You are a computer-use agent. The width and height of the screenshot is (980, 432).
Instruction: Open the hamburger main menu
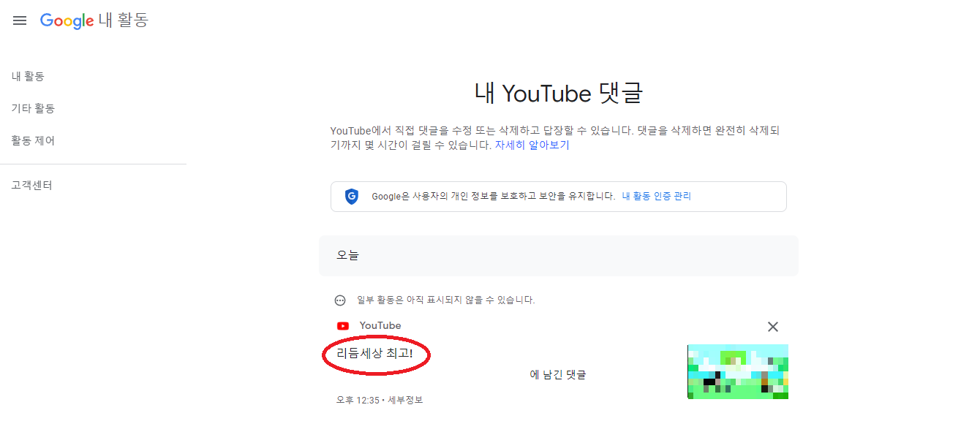coord(20,20)
